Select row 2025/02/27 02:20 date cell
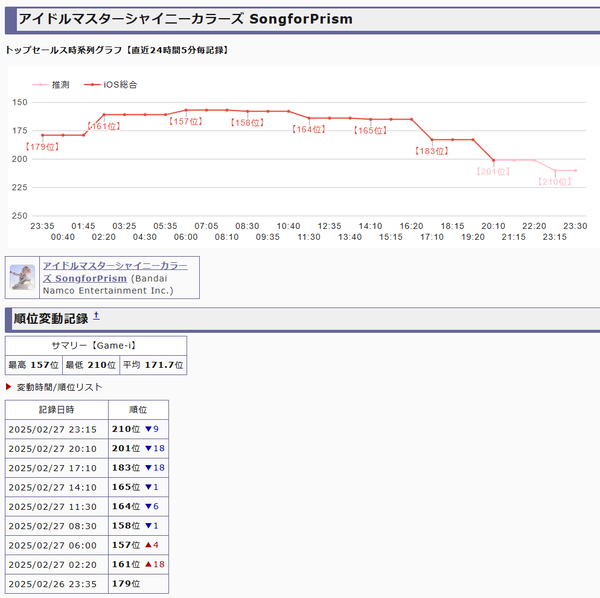Screen dimensions: 600x598 point(57,564)
